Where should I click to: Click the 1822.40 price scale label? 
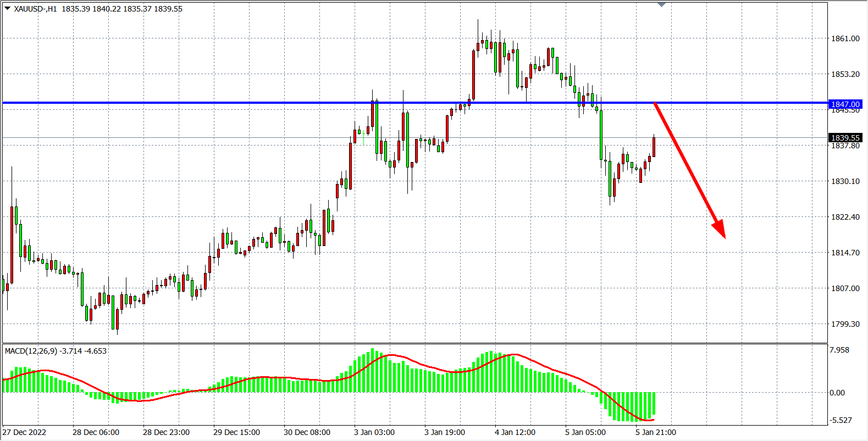pyautogui.click(x=845, y=217)
